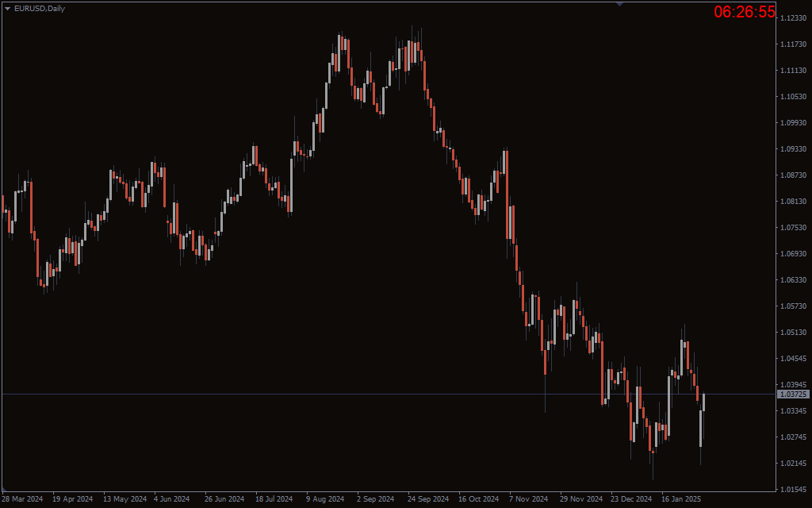The image size is (812, 508).
Task: Click the latest candle at chart's right edge
Action: [x=703, y=402]
